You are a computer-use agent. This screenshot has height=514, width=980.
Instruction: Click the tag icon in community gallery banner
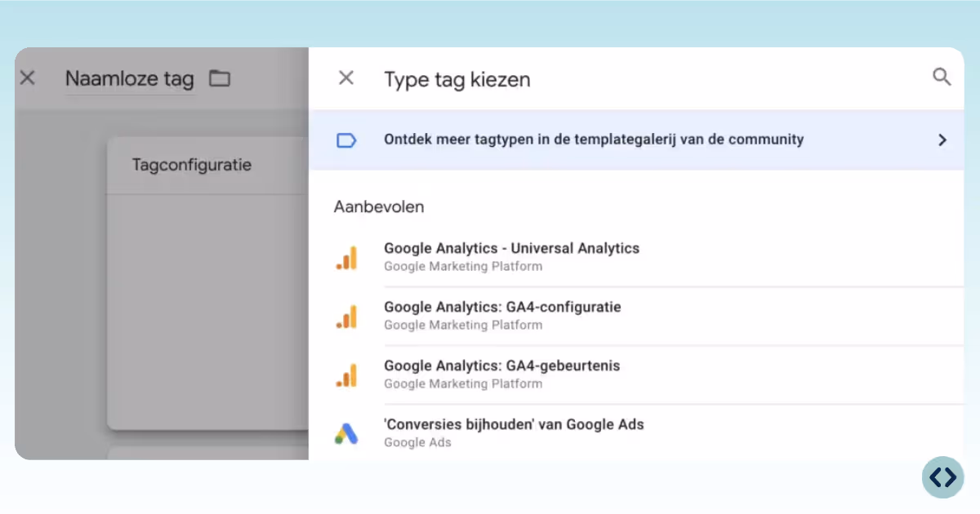click(347, 140)
